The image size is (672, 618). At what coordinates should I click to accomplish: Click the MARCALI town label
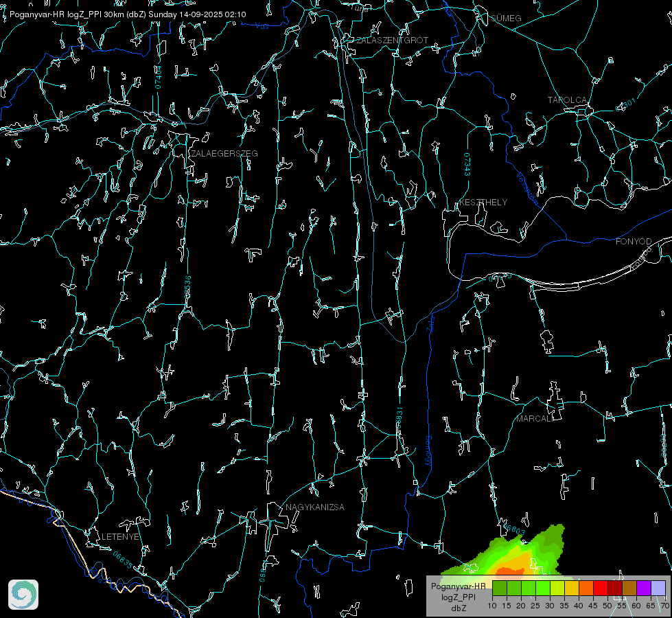(x=534, y=419)
